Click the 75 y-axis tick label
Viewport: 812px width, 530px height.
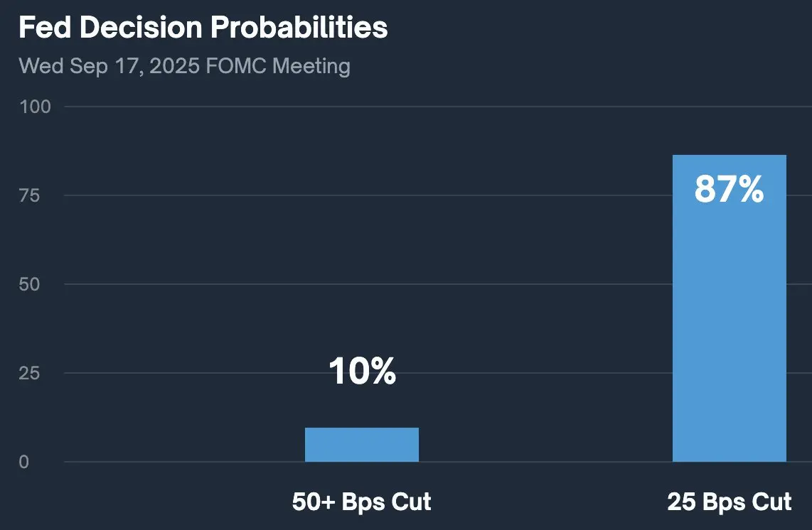tap(29, 195)
